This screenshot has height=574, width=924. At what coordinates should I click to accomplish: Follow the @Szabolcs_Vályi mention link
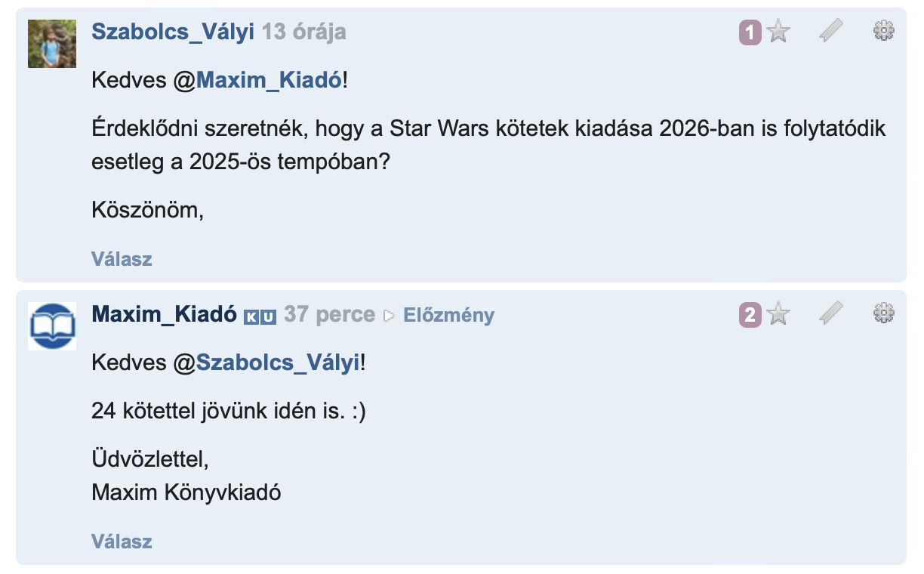(278, 363)
